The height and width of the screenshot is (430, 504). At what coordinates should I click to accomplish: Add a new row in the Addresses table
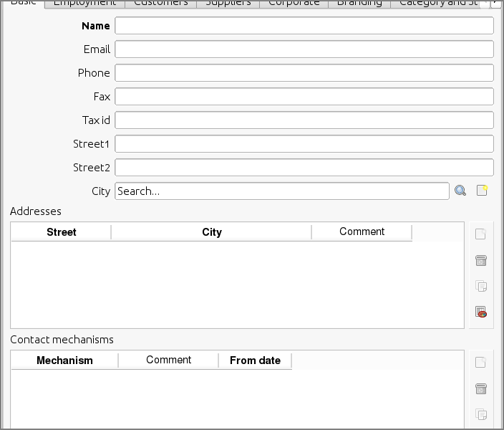coord(481,234)
